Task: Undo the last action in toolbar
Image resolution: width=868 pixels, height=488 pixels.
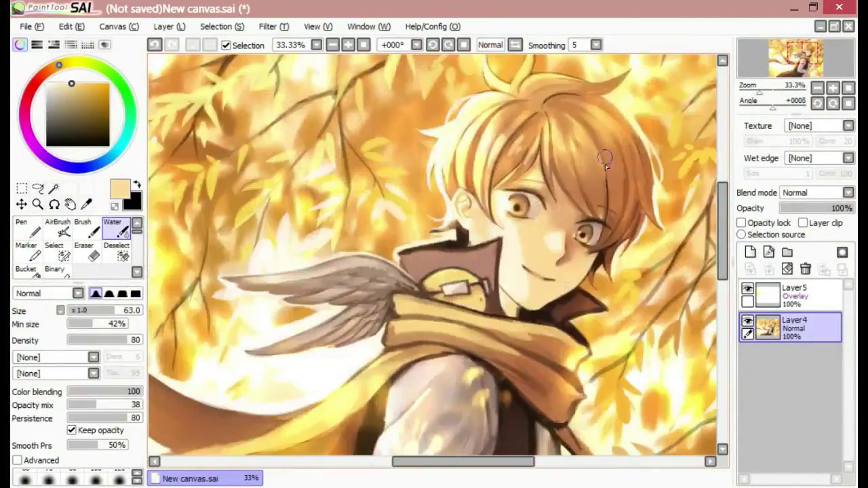Action: tap(155, 45)
